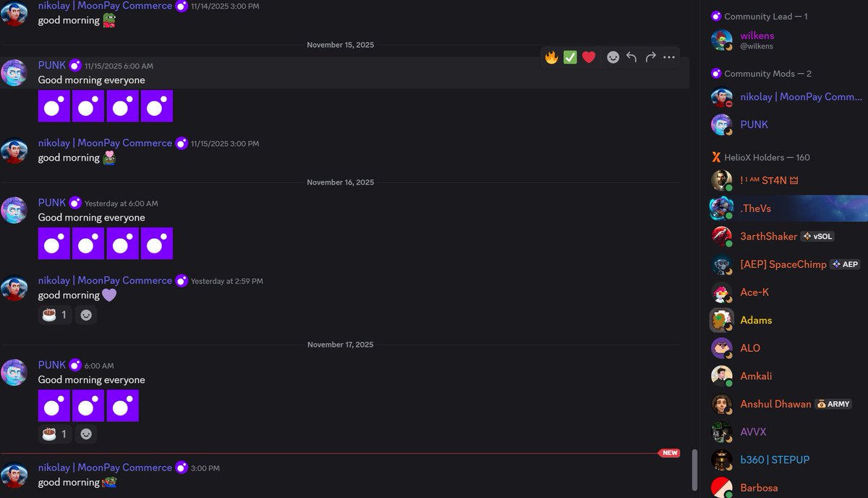868x498 pixels.
Task: Click role icon beside nikolay on 11/14/2025 message
Action: pos(182,6)
